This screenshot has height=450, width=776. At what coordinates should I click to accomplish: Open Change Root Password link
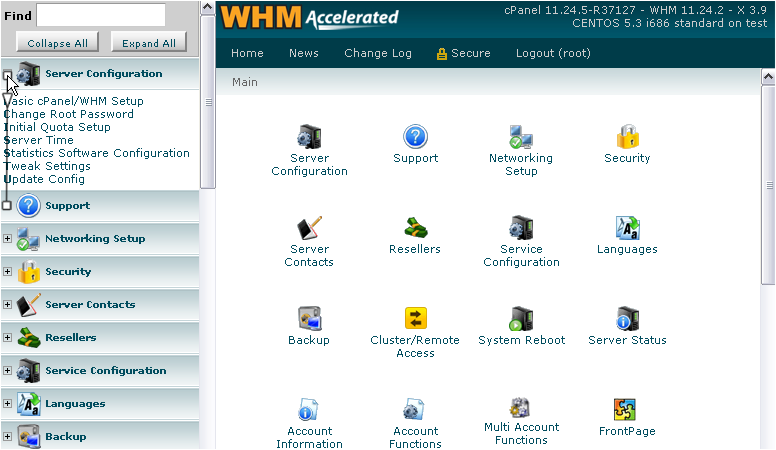point(68,114)
